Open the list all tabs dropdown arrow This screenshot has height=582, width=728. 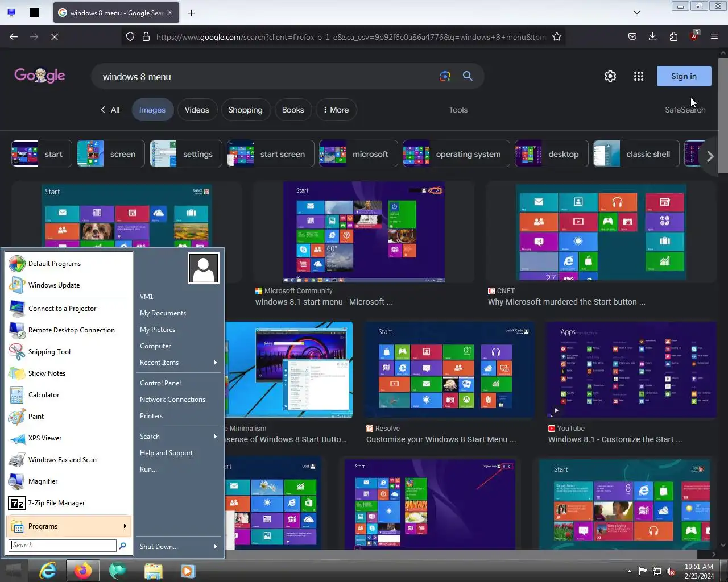[637, 13]
